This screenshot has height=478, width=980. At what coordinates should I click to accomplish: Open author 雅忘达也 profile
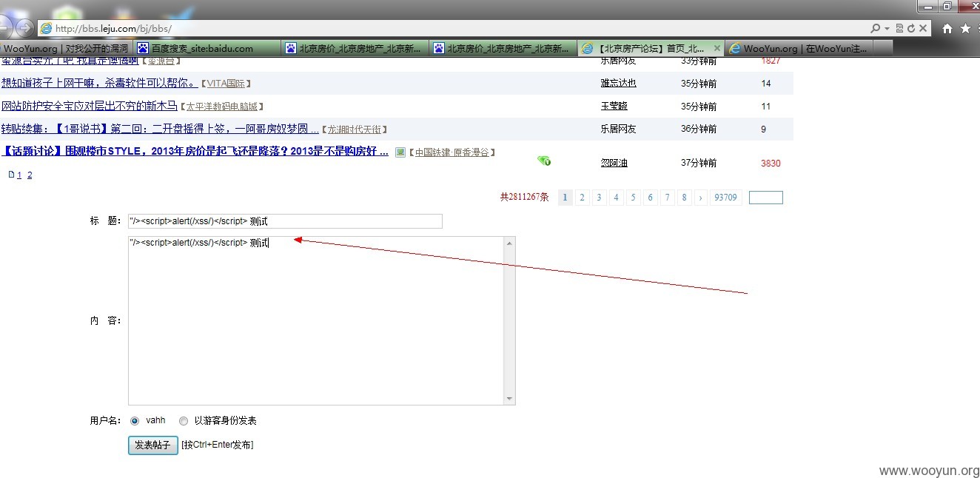pyautogui.click(x=619, y=84)
